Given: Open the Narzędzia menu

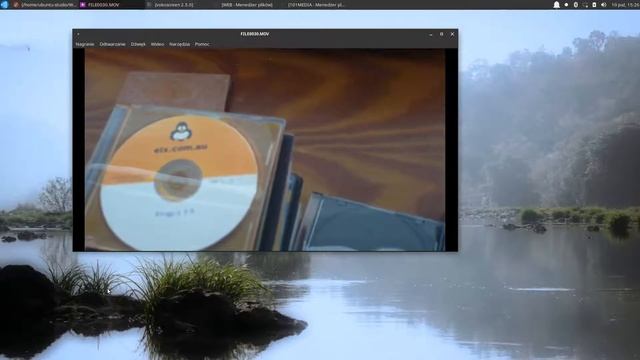Looking at the screenshot, I should (179, 44).
